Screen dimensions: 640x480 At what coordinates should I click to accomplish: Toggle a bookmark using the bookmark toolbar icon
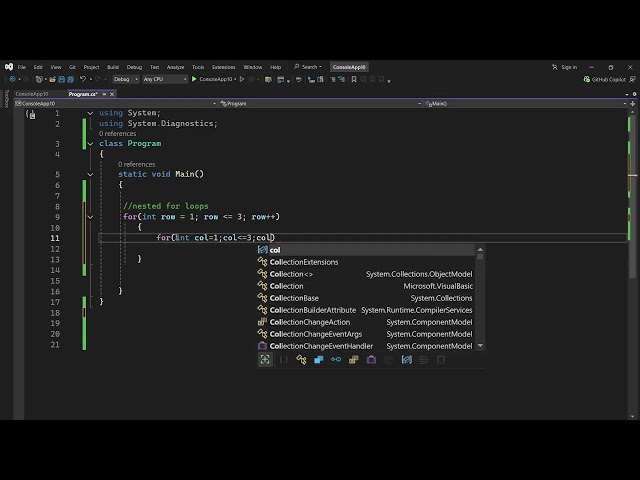click(x=354, y=79)
